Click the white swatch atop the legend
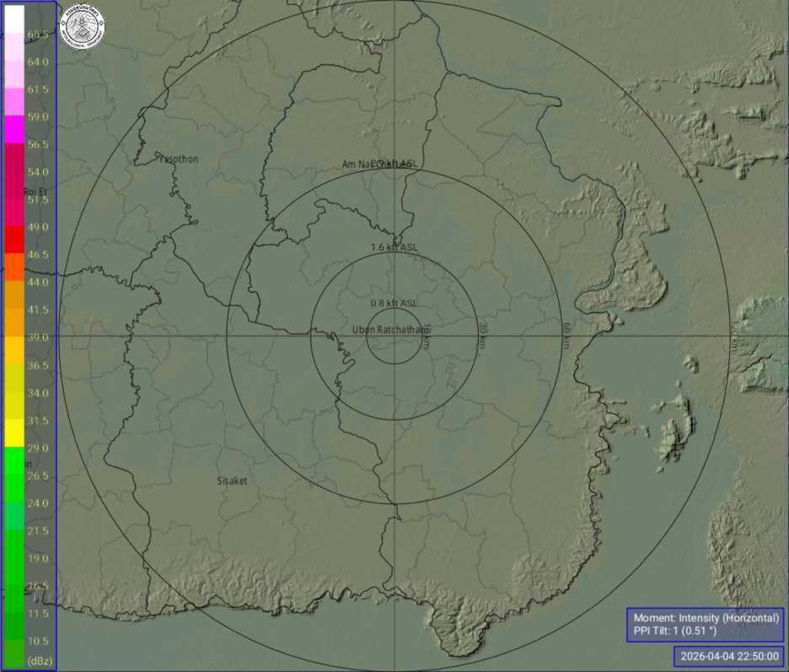789x672 pixels. [14, 18]
